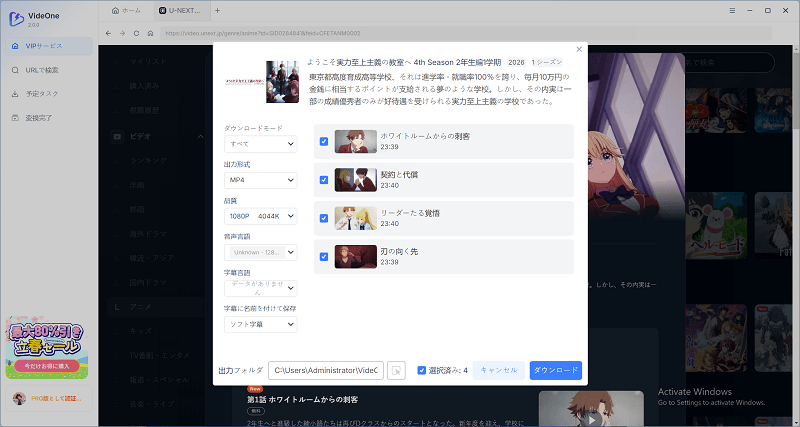Reload the page with the refresh icon

pos(136,33)
